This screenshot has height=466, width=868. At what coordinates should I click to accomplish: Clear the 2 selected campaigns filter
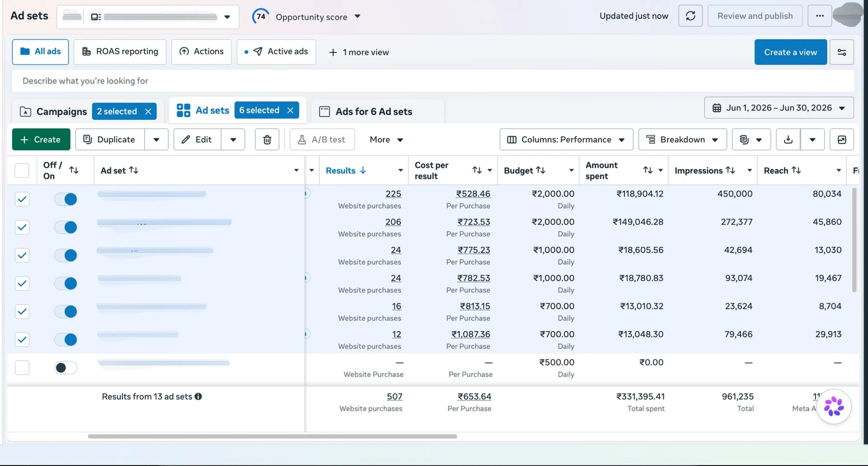click(x=148, y=111)
